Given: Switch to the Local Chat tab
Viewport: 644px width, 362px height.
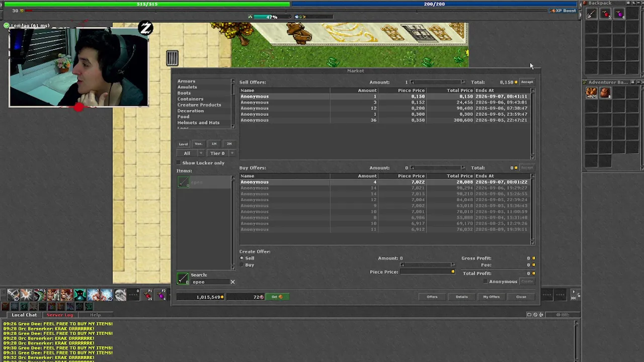Looking at the screenshot, I should (24, 315).
